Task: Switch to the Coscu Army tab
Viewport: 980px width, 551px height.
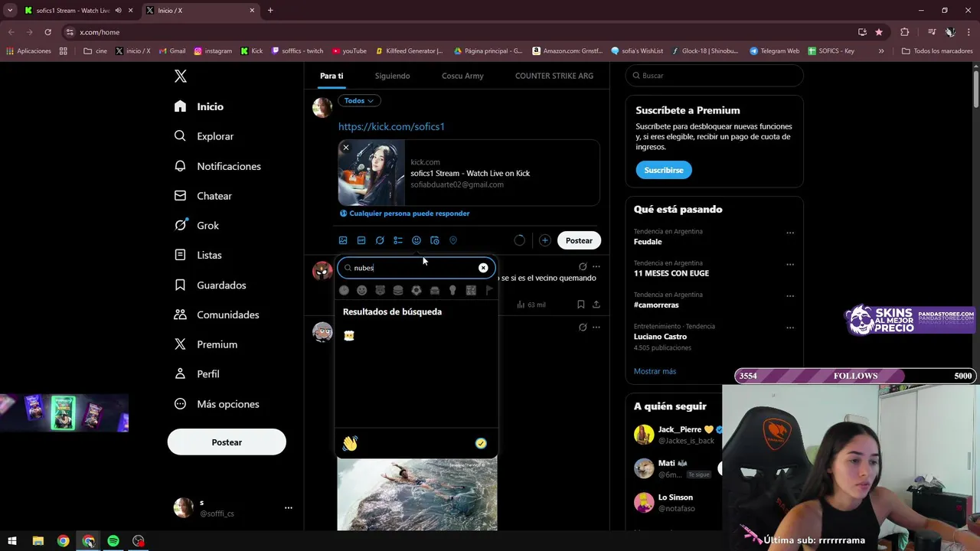Action: (x=462, y=76)
